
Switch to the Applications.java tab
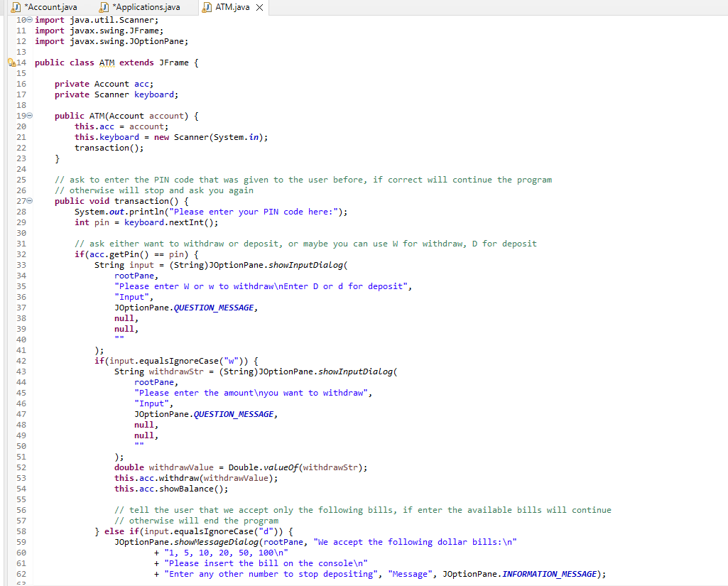pos(146,8)
